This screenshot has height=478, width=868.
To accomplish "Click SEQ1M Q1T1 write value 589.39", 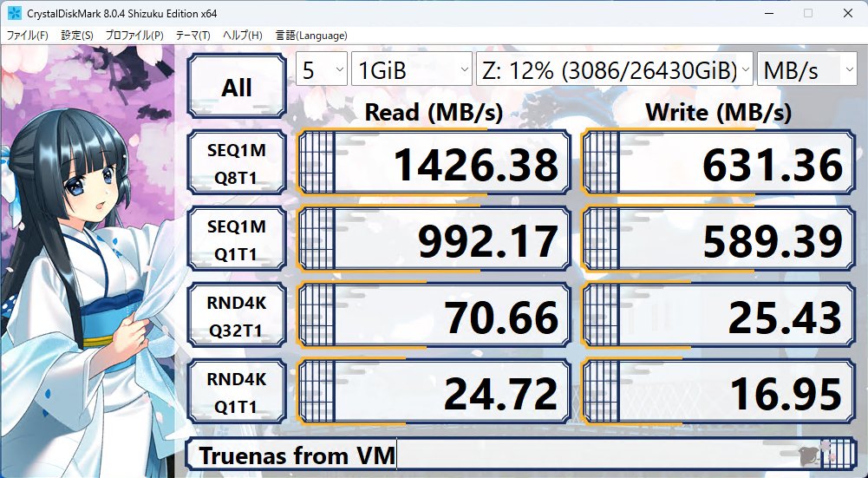I will click(x=719, y=239).
